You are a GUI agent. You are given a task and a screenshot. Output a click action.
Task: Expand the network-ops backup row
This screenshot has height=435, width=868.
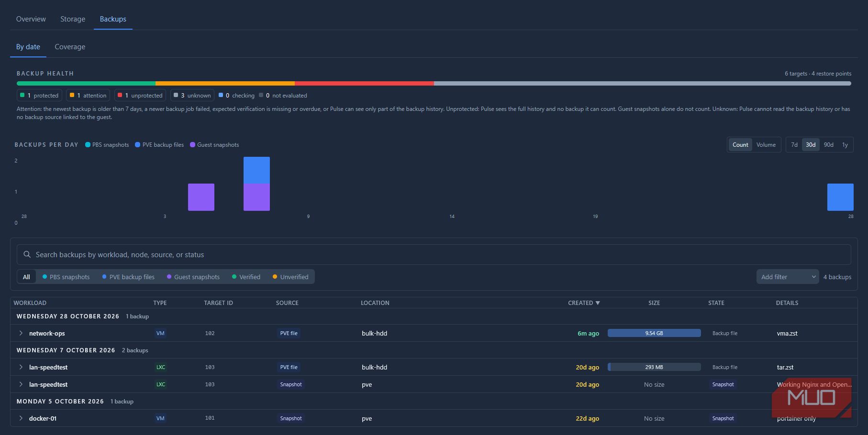click(x=21, y=333)
